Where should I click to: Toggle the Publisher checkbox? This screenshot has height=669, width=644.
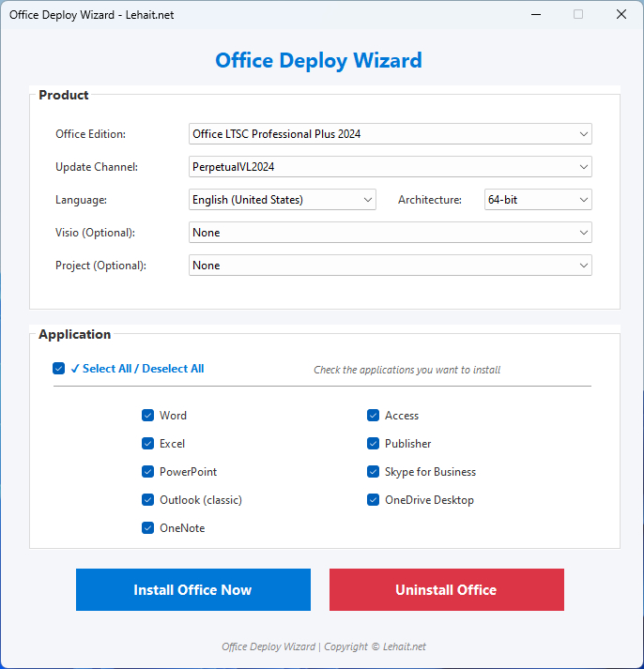click(x=373, y=443)
